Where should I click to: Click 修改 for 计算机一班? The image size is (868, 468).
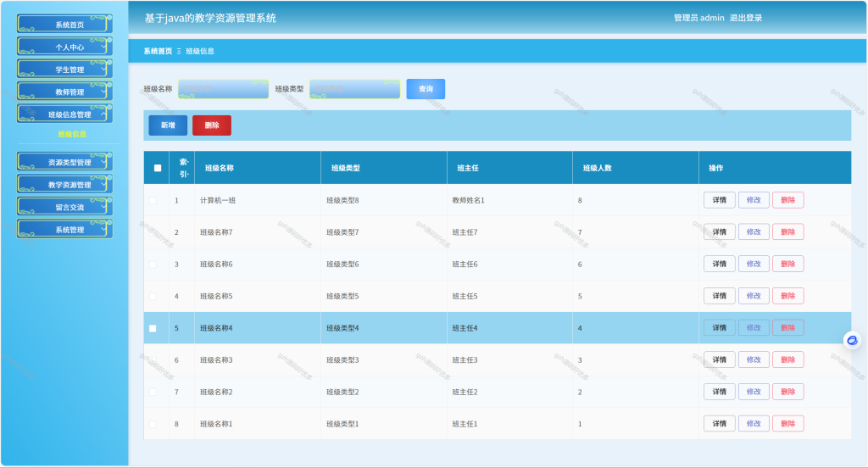coord(754,200)
